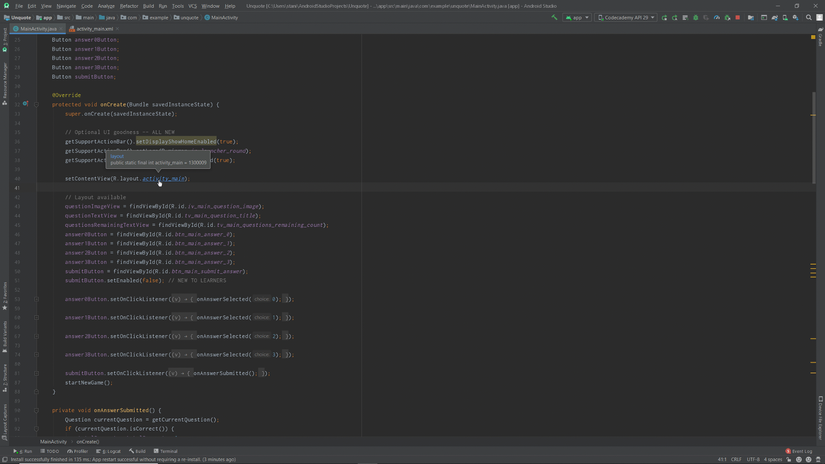This screenshot has width=825, height=464.
Task: Open the Tools menu
Action: (x=178, y=6)
